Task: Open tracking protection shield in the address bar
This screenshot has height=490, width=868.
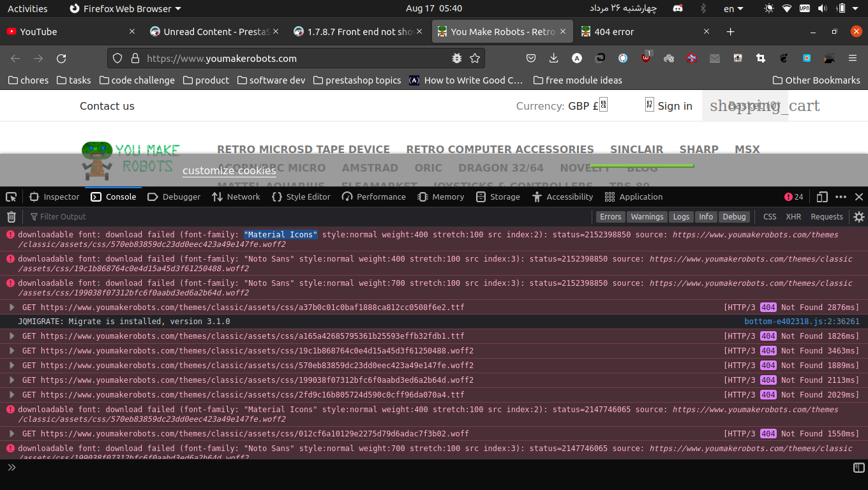Action: point(117,59)
